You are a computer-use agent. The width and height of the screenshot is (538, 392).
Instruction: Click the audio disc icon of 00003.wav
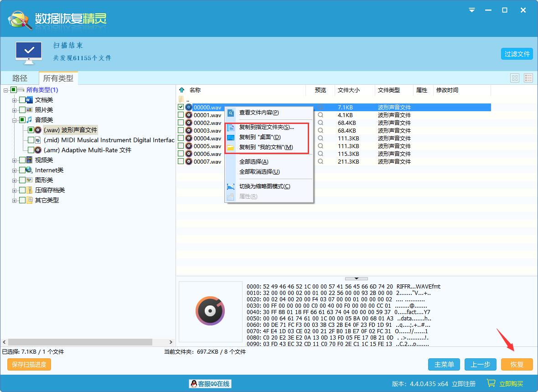coord(189,130)
